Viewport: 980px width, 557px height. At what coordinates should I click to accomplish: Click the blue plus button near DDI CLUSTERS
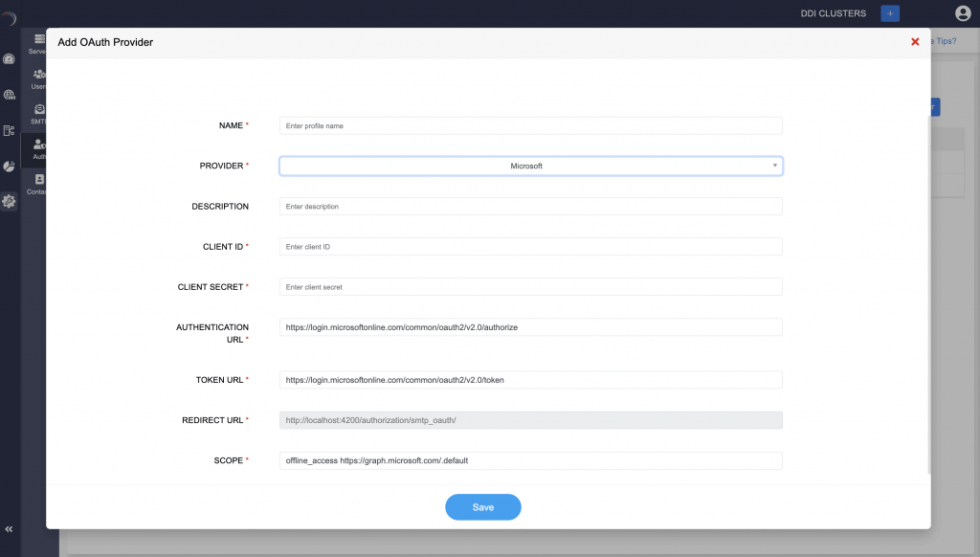[x=890, y=12]
